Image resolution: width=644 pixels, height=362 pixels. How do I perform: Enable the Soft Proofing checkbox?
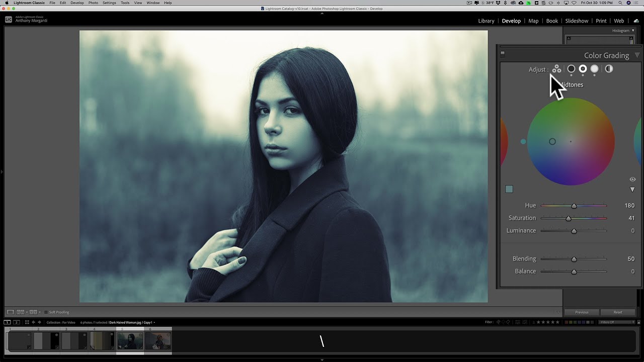click(46, 312)
